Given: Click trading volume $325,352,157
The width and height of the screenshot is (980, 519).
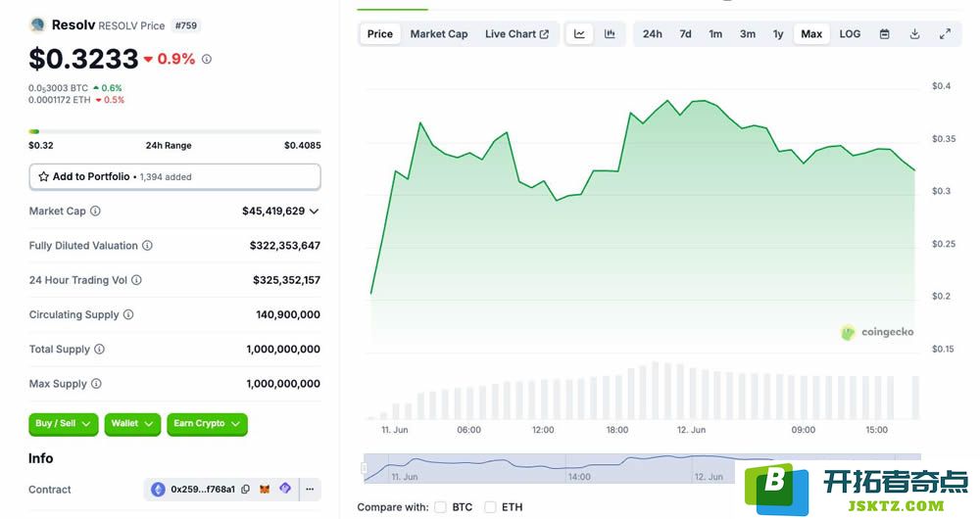Looking at the screenshot, I should (286, 280).
